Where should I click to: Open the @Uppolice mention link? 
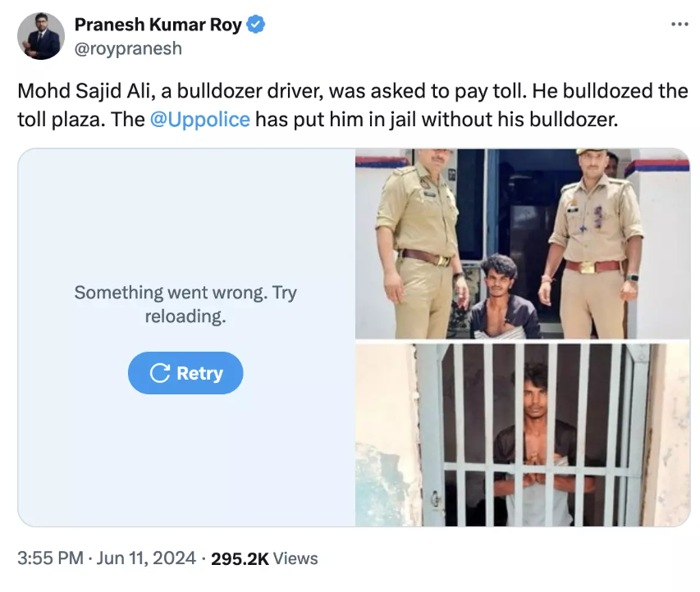[199, 119]
